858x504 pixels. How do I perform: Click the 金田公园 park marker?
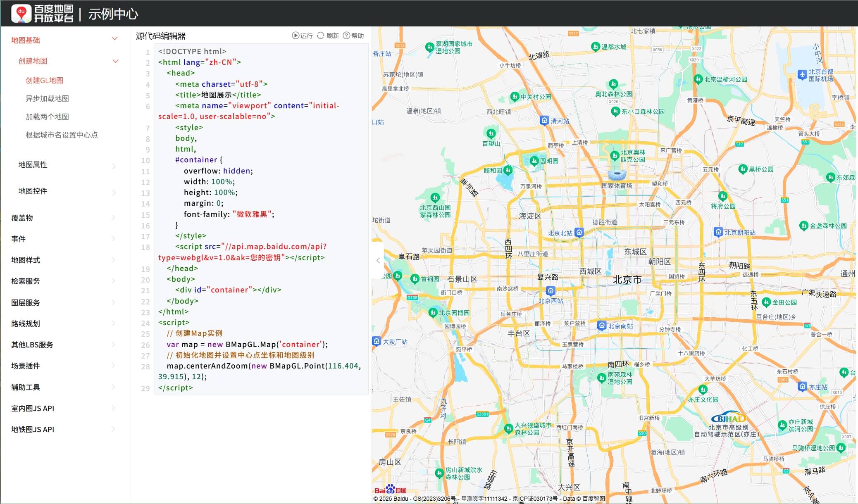point(766,302)
